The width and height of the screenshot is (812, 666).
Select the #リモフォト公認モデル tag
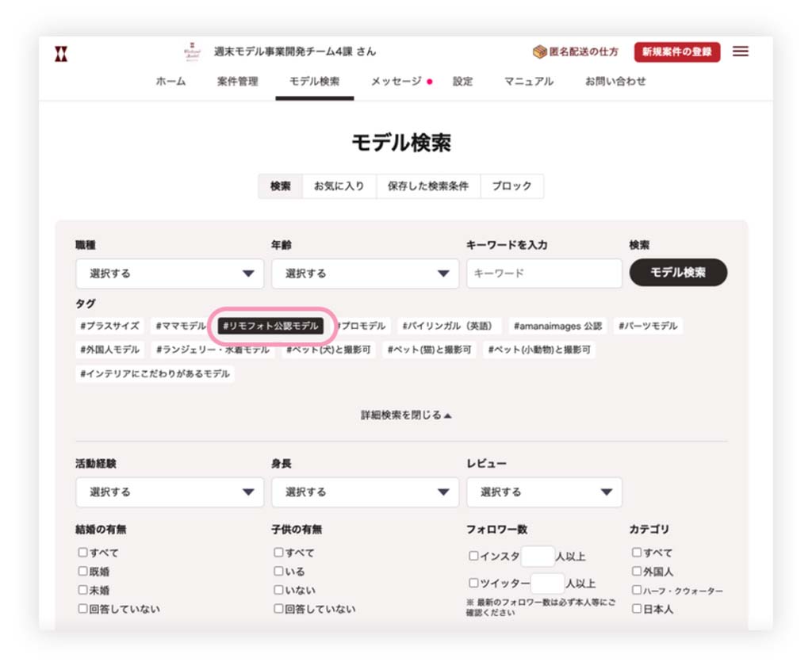[x=270, y=326]
